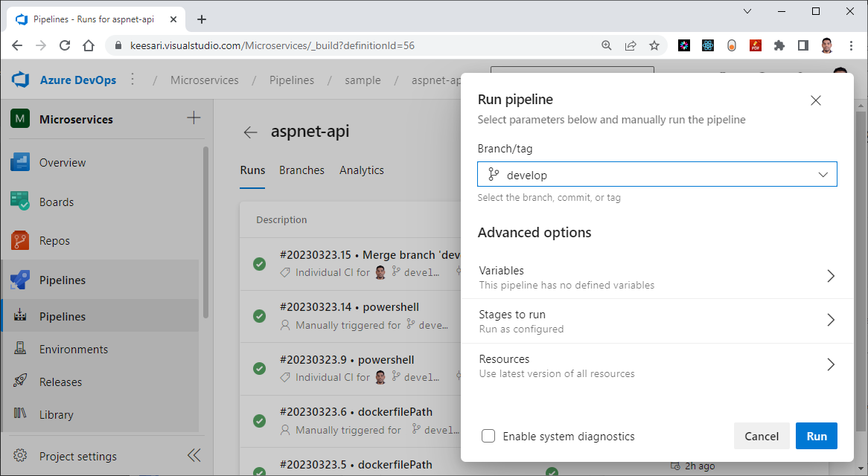
Task: Open the vertical dots menu near Azure DevOps
Action: [133, 79]
